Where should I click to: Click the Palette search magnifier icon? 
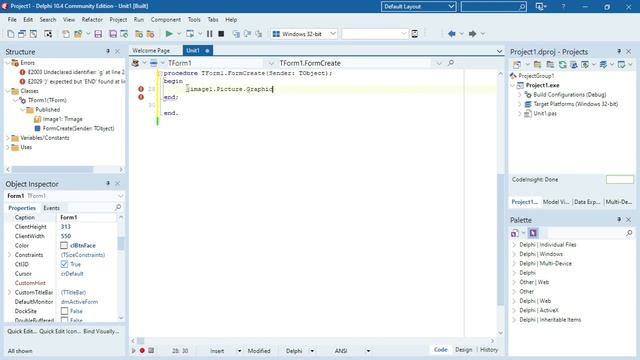coord(629,233)
